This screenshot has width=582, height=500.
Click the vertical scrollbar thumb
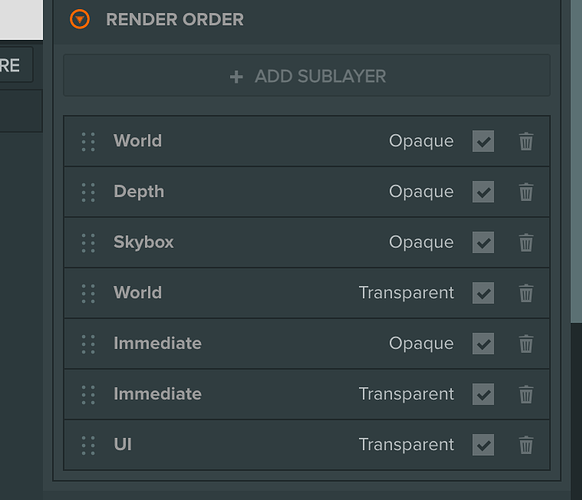pyautogui.click(x=576, y=161)
